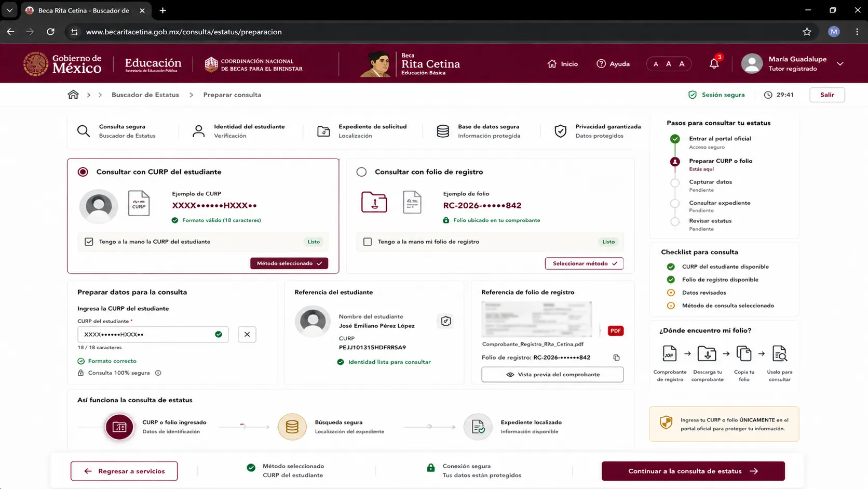Click the Comprobante de registro PDF icon
Screen dimensions: 868x489
coord(669,353)
